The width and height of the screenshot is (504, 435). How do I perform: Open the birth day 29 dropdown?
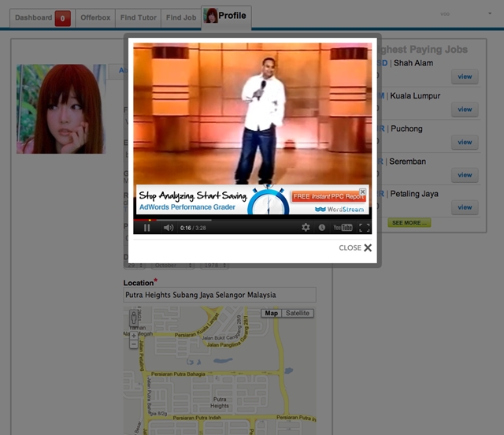point(135,266)
